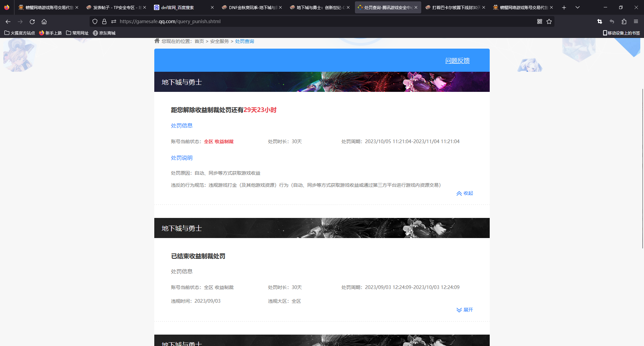Switch to the 发表帖子 - TP安全专区 tab

point(114,7)
